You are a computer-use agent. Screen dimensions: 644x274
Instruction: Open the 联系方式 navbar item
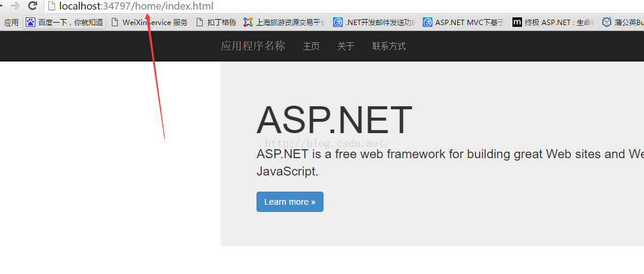tap(389, 47)
